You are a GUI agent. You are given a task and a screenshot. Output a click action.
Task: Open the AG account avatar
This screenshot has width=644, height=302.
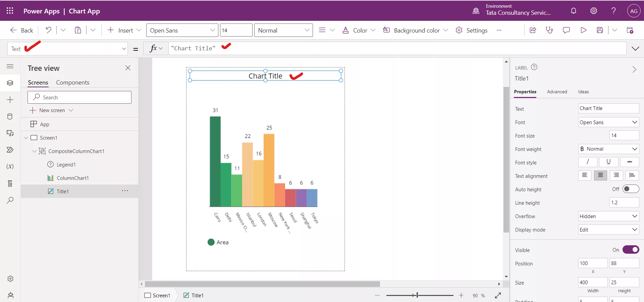(x=634, y=11)
